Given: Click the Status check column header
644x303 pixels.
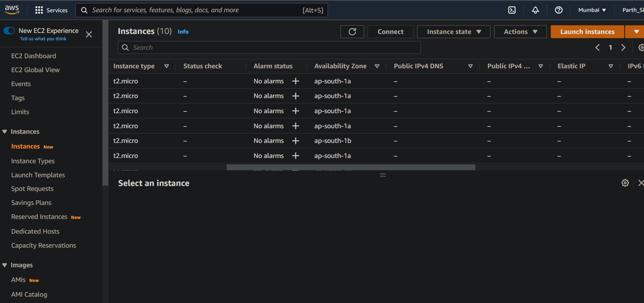Looking at the screenshot, I should point(203,66).
